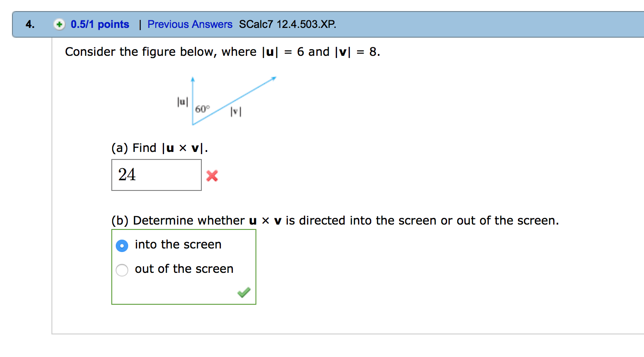The height and width of the screenshot is (357, 644).
Task: Open the Previous Answers link
Action: point(190,24)
